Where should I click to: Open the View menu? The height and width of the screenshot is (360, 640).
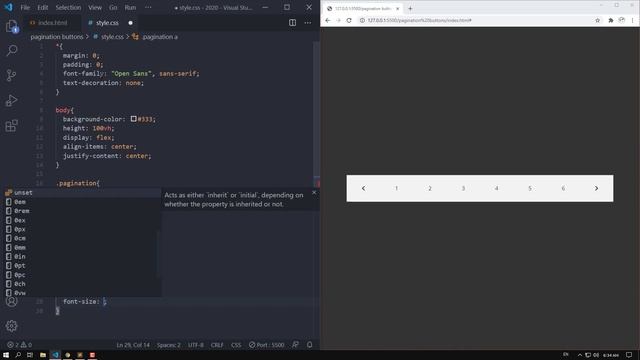tap(95, 8)
